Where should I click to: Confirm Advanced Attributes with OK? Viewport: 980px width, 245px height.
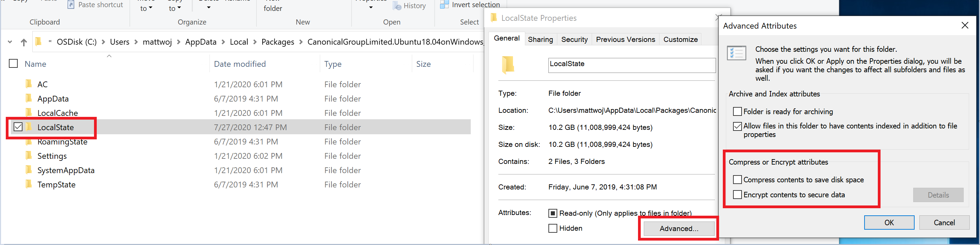coord(889,223)
